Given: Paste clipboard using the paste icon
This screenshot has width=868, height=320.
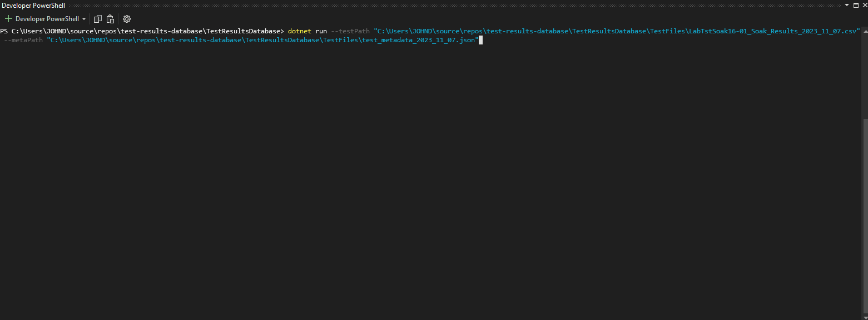Looking at the screenshot, I should point(110,18).
